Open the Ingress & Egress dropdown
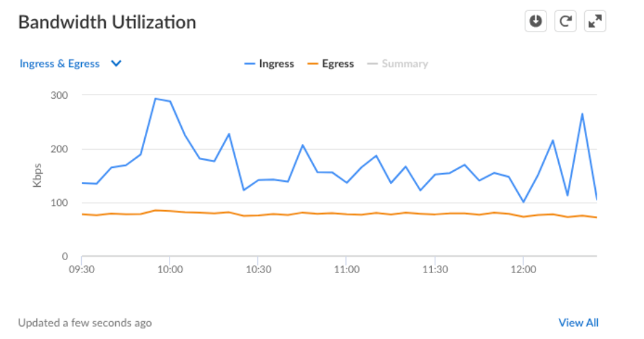Image resolution: width=644 pixels, height=339 pixels. (x=60, y=64)
